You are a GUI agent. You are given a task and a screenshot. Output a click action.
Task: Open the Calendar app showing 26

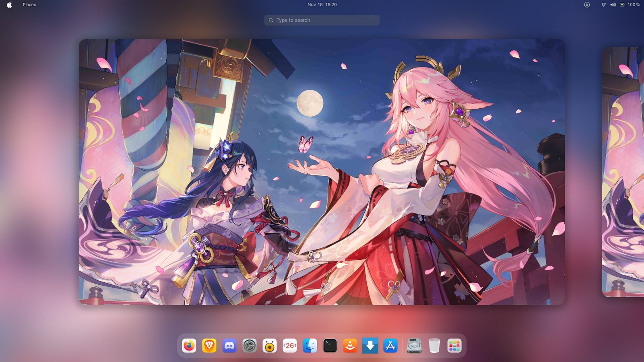coord(290,346)
